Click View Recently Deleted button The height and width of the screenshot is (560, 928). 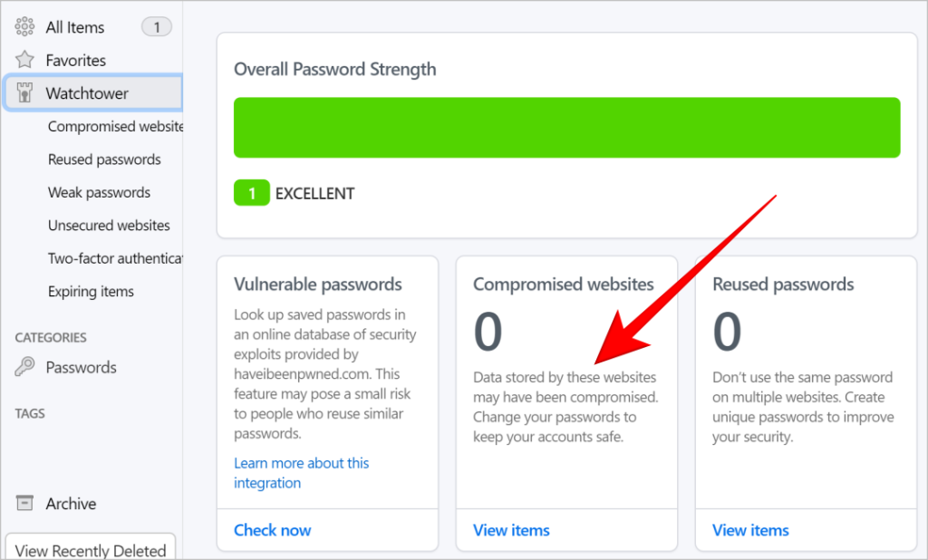91,550
